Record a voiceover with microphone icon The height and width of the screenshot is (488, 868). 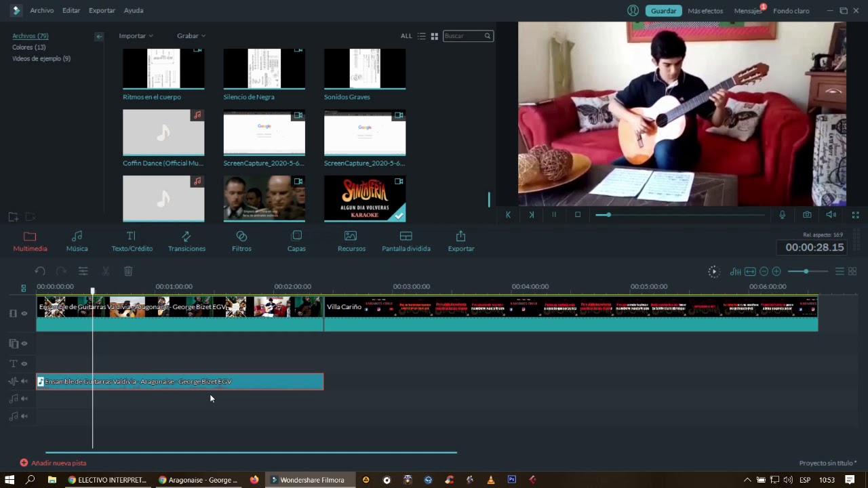tap(782, 215)
